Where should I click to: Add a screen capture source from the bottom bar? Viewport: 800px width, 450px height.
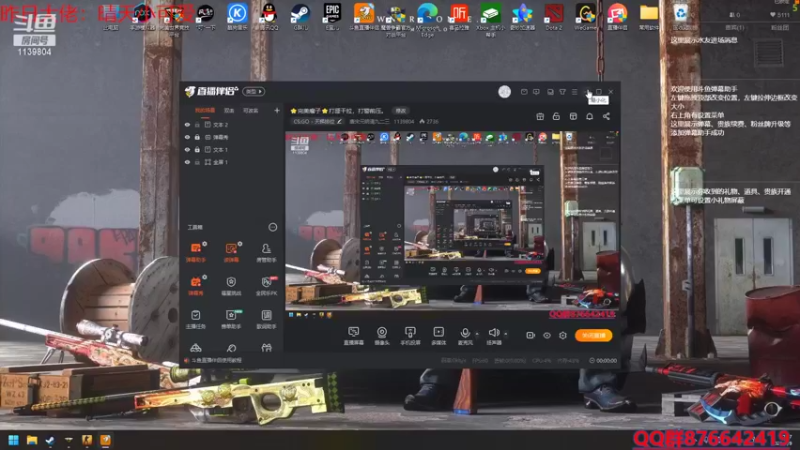(x=354, y=336)
